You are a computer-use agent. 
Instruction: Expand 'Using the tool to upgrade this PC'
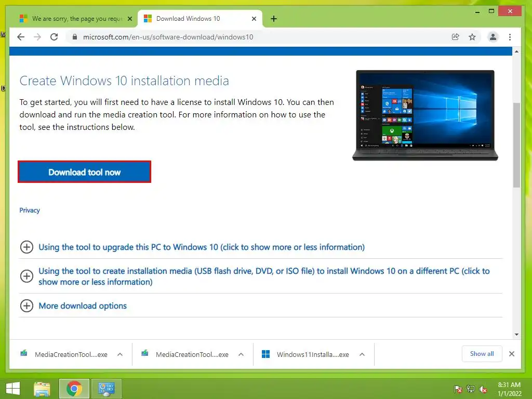[x=202, y=247]
